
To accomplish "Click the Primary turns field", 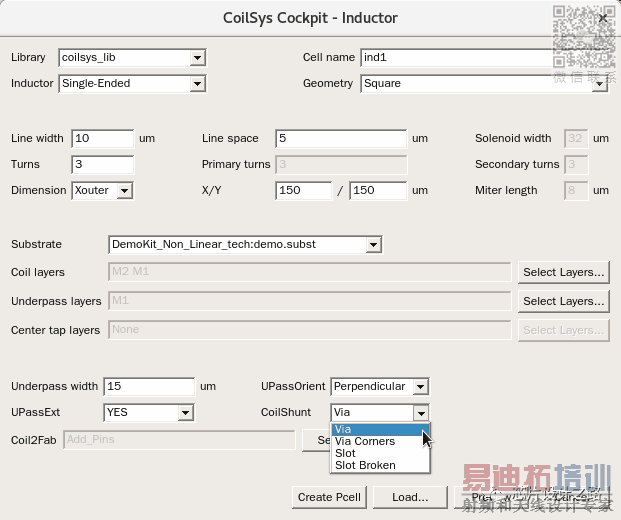I will tap(341, 164).
